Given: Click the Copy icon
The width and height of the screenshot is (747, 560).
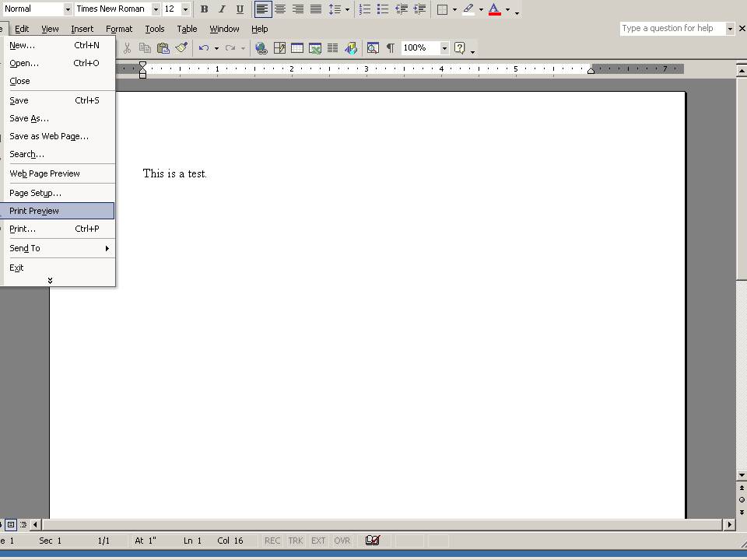Looking at the screenshot, I should click(145, 48).
